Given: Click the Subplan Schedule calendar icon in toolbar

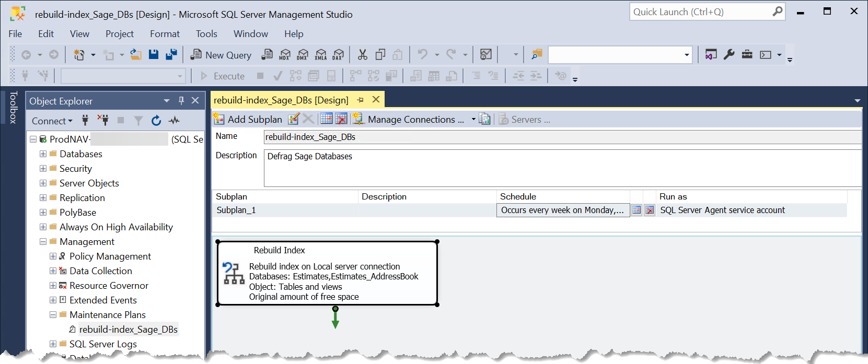Looking at the screenshot, I should point(326,119).
